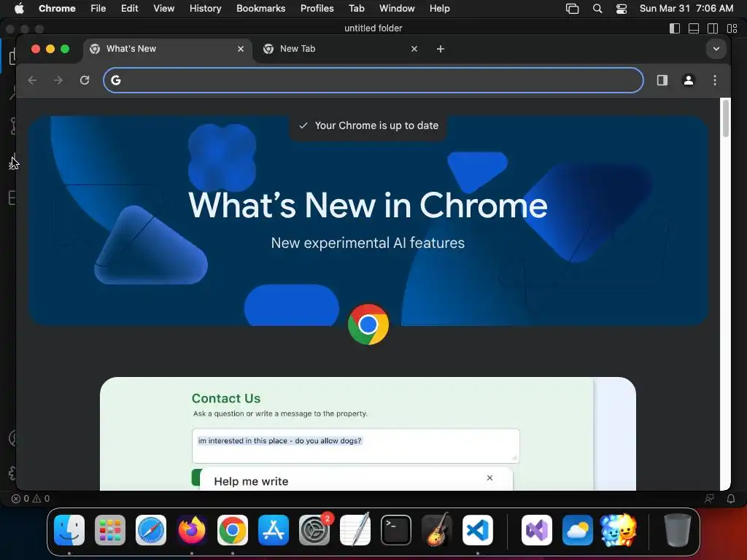Open the Bookmarks menu
Screen dimensions: 747x560
260,8
